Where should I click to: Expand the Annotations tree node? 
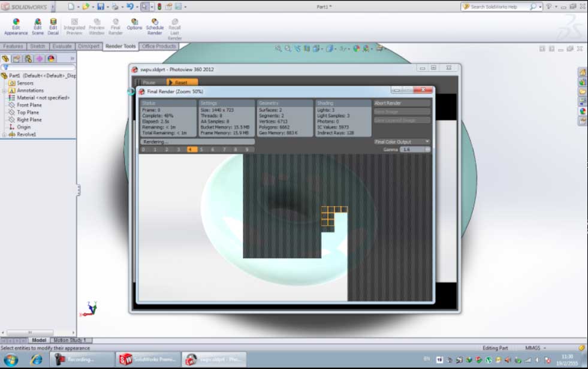coord(4,90)
